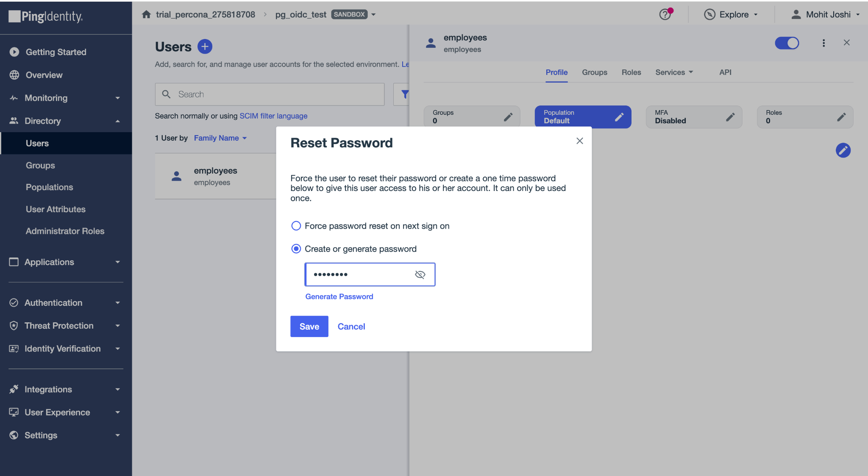Image resolution: width=868 pixels, height=476 pixels.
Task: Open the three-dot user options menu
Action: (823, 43)
